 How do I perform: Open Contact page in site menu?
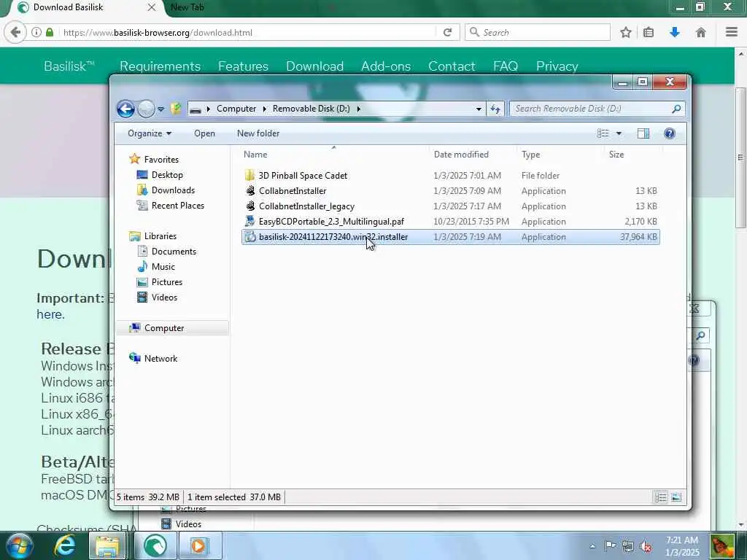452,66
